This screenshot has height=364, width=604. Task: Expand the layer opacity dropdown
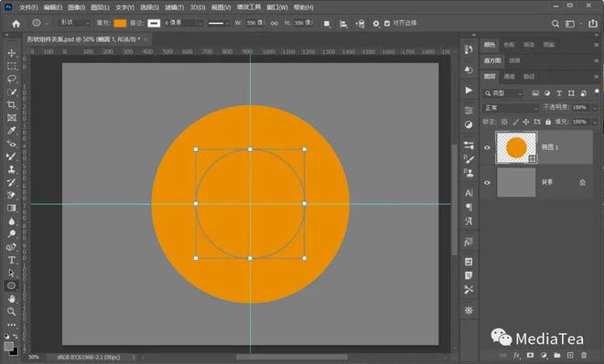[x=595, y=108]
